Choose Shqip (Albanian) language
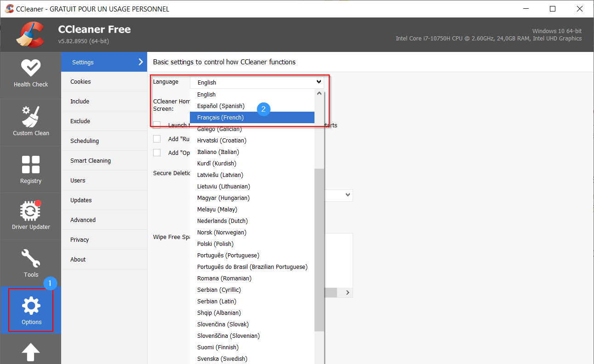The width and height of the screenshot is (594, 364). point(252,313)
